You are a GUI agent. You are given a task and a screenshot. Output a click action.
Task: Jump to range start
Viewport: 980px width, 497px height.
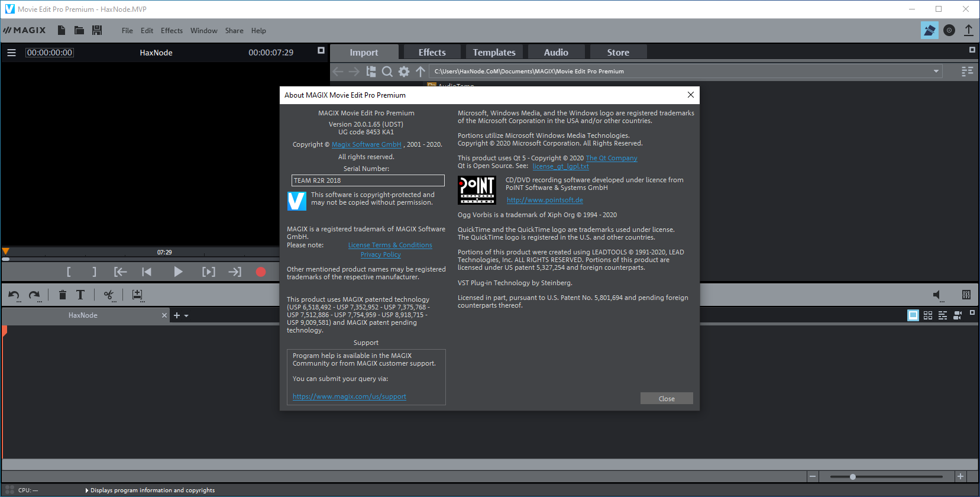120,272
